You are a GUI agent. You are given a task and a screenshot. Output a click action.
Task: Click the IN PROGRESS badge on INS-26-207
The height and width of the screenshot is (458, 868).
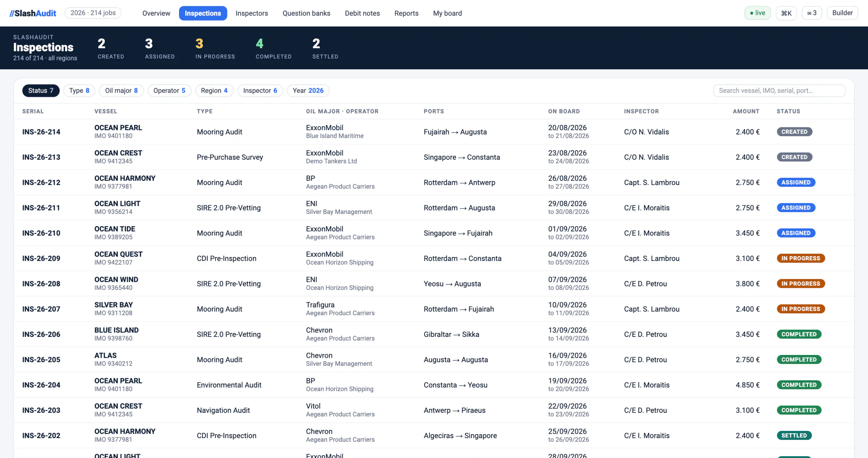point(801,309)
